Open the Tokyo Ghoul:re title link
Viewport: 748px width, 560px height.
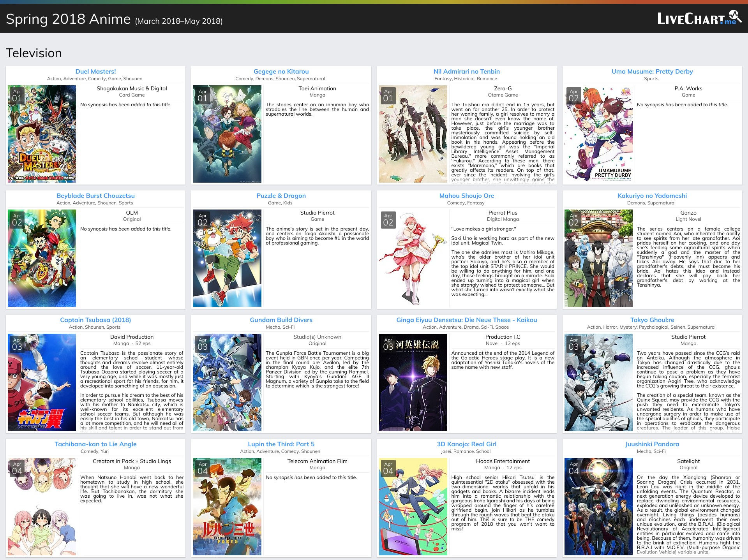(x=652, y=320)
